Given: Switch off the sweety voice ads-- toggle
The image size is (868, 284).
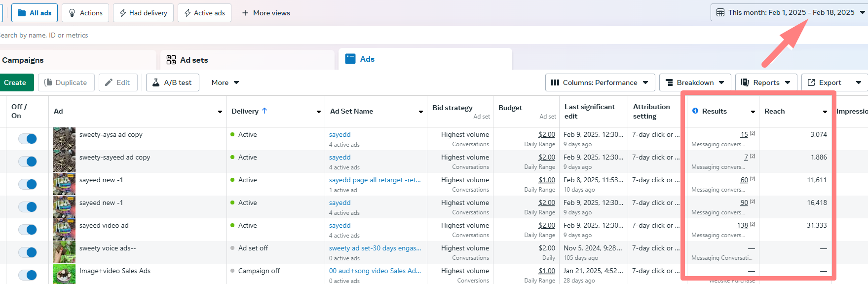Looking at the screenshot, I should [28, 252].
